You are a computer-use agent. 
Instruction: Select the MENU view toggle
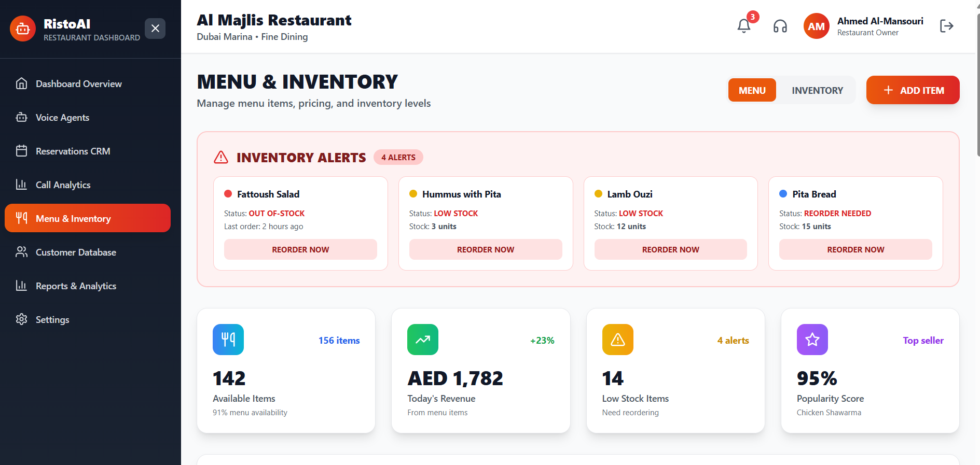click(x=752, y=90)
